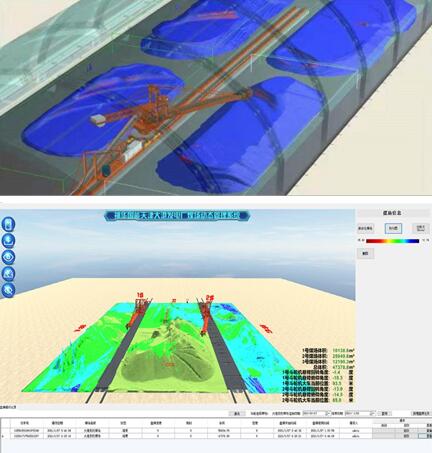Click the fourth round blue sidebar icon
Viewport: 432px width, 453px height.
point(8,274)
